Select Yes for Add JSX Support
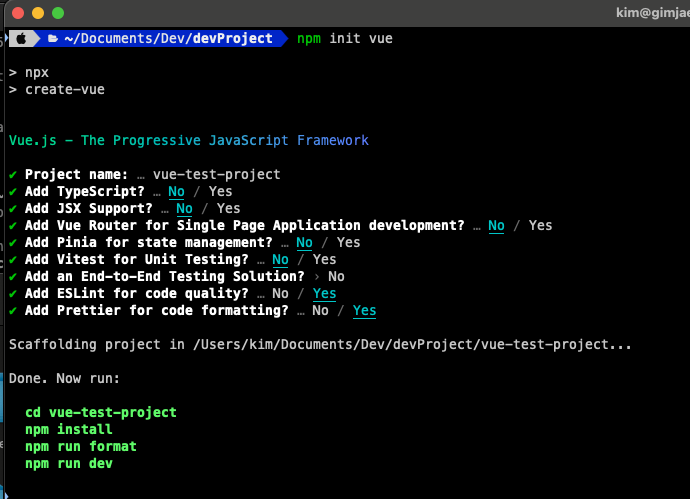 pyautogui.click(x=228, y=209)
